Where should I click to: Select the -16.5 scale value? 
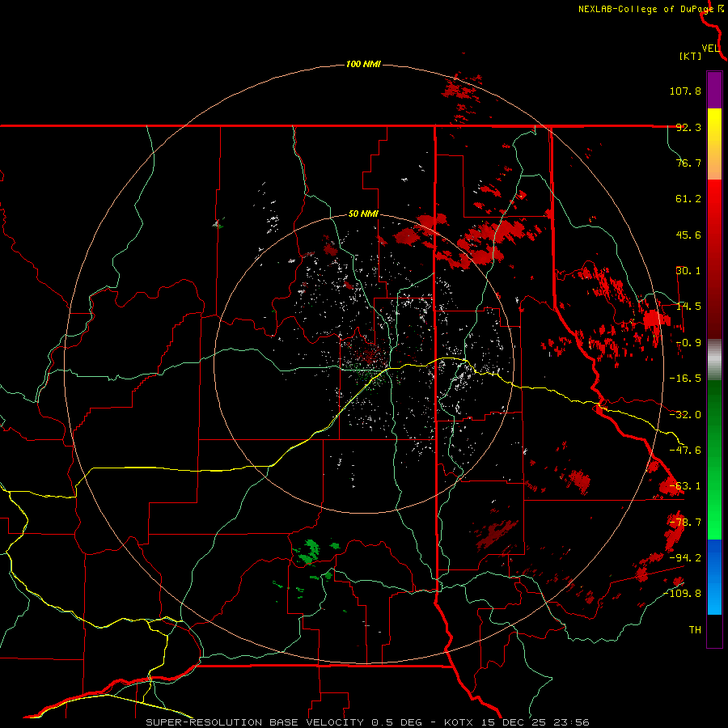tap(685, 379)
